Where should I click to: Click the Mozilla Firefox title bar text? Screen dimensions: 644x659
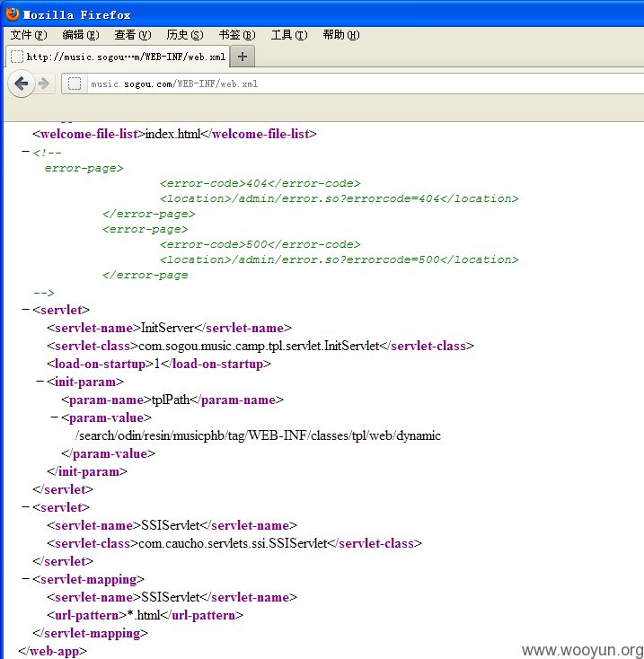(x=76, y=15)
